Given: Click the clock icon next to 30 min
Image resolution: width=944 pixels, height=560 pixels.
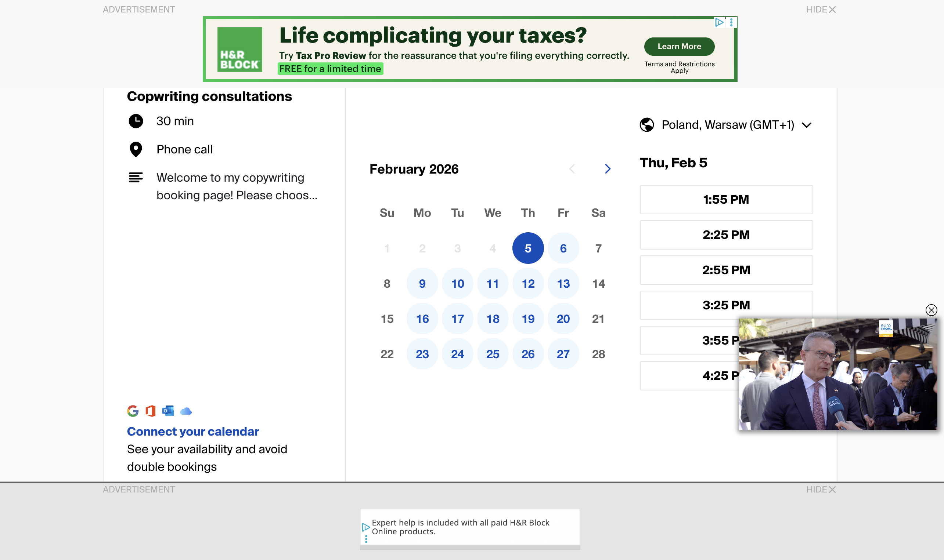Looking at the screenshot, I should tap(136, 121).
